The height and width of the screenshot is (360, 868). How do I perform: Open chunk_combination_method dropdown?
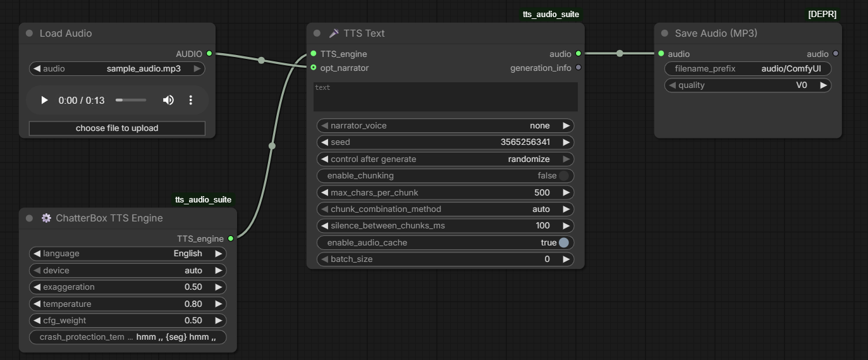(446, 209)
